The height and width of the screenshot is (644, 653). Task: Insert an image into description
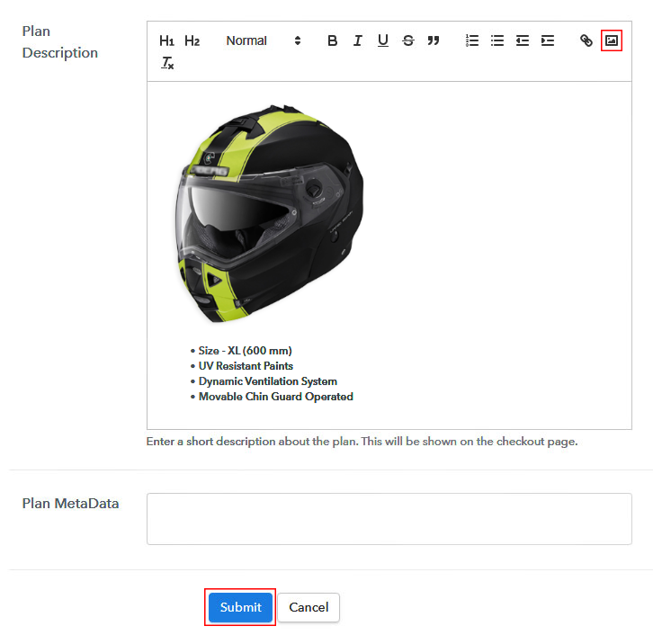click(x=612, y=40)
